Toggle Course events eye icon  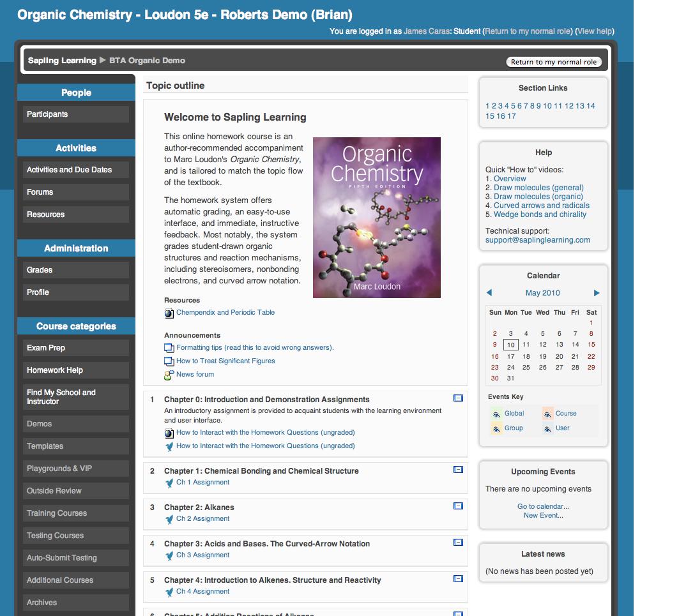coord(547,414)
